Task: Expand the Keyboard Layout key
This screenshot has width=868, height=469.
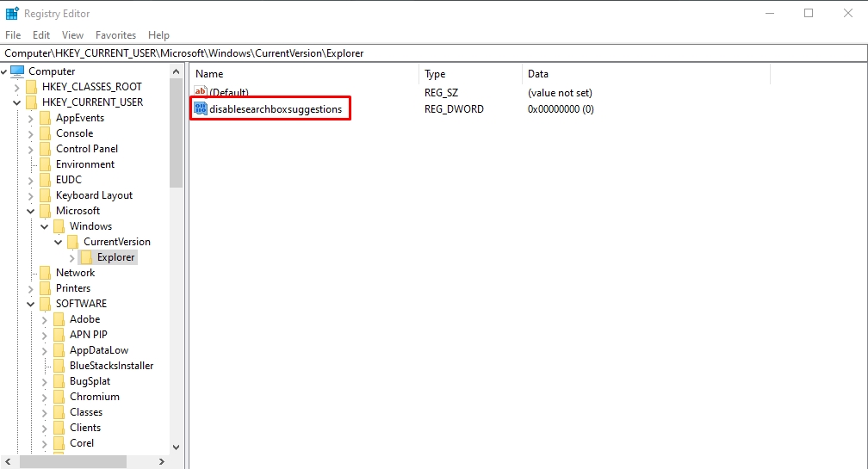Action: pyautogui.click(x=30, y=195)
